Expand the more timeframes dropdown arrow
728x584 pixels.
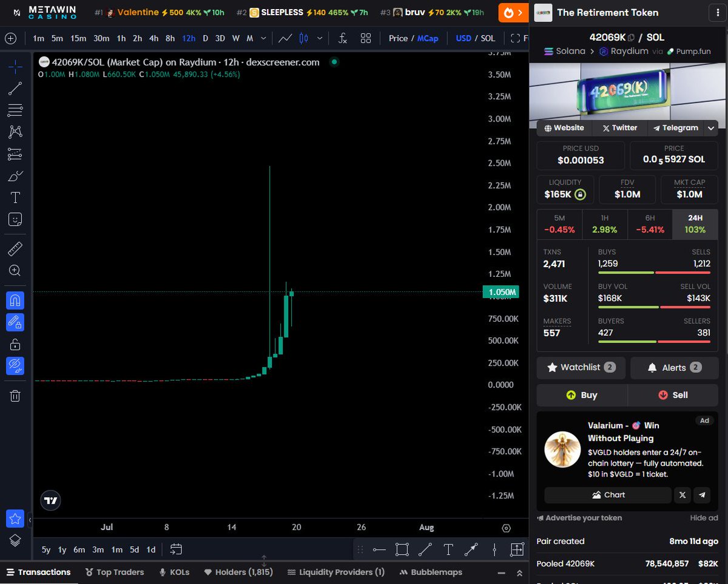click(x=263, y=38)
